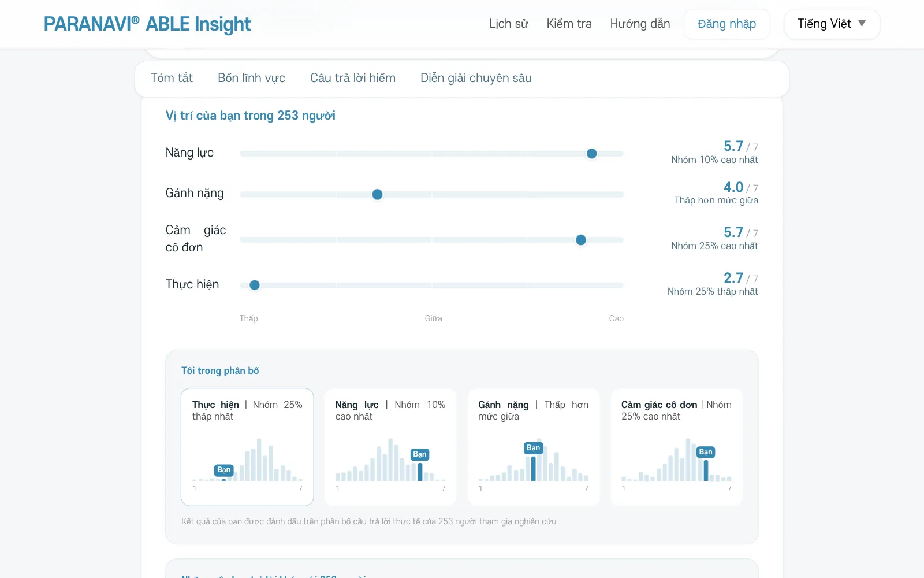Select the Gánh nặng distribution card

click(533, 447)
